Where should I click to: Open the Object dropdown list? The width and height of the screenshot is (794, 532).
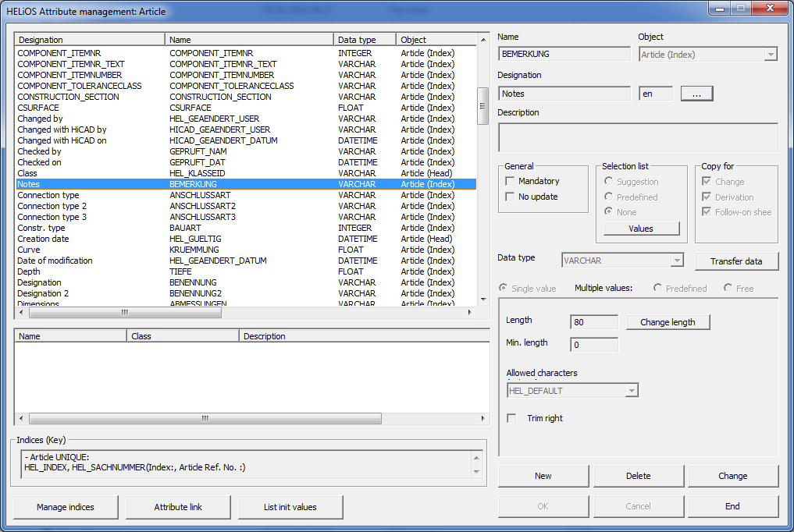(771, 55)
